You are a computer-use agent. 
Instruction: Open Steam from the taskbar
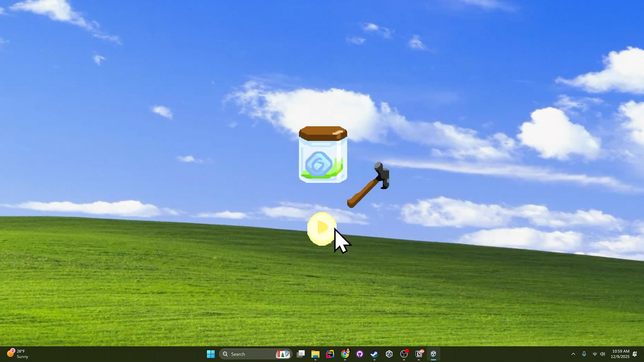point(375,354)
